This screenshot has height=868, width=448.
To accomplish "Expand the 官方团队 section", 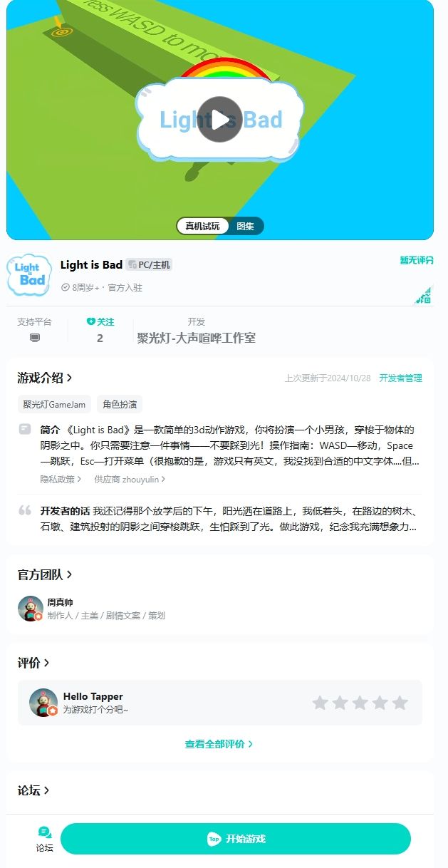I will tap(45, 574).
